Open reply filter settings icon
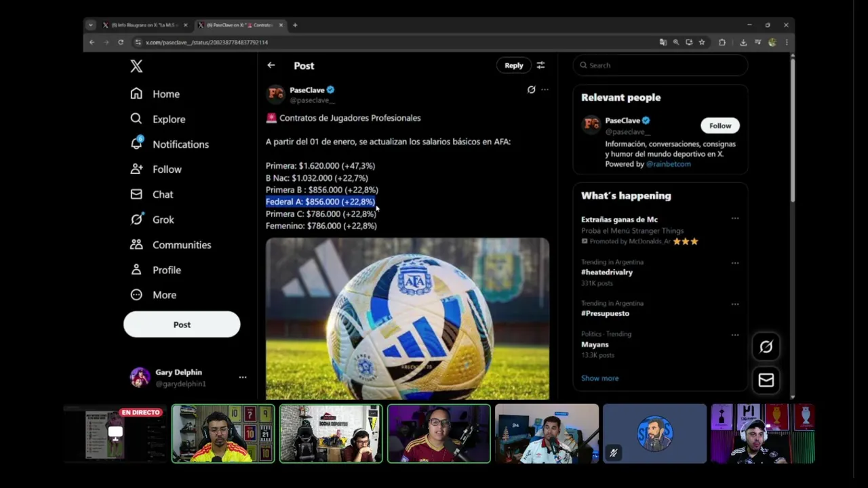 (540, 65)
